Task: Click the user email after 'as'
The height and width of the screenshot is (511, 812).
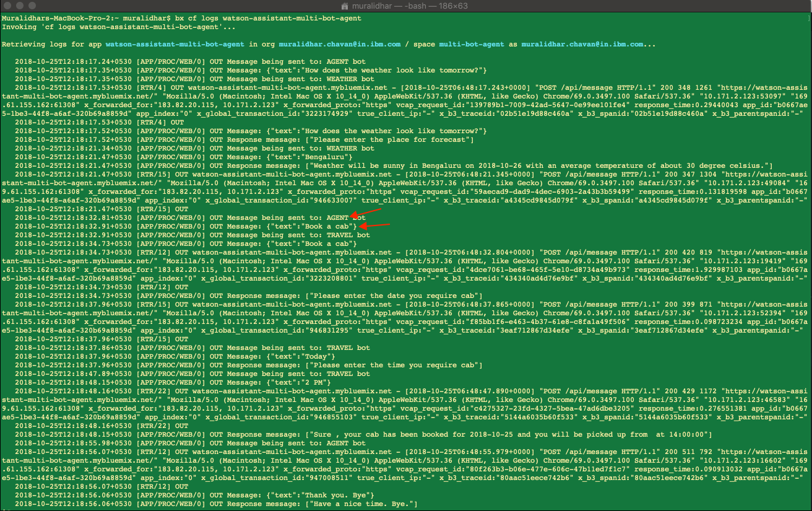Action: [x=582, y=45]
